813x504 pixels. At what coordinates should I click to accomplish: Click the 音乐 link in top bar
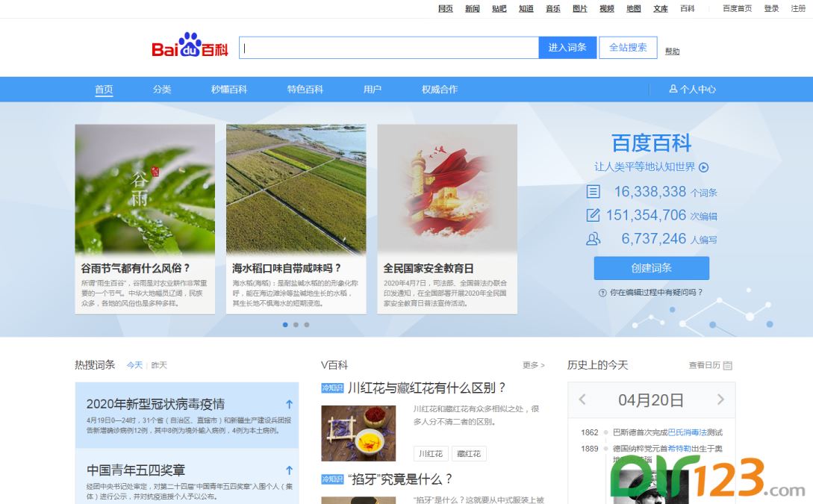(x=553, y=8)
